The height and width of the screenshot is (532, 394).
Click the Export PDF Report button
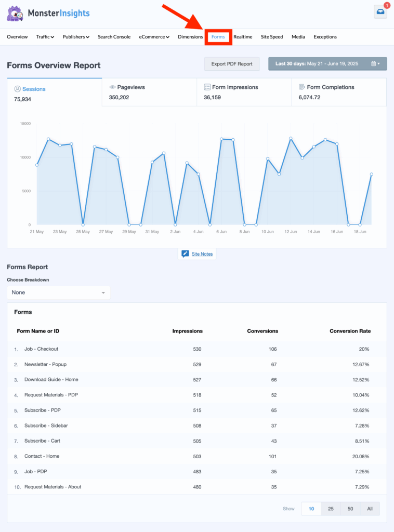(232, 64)
